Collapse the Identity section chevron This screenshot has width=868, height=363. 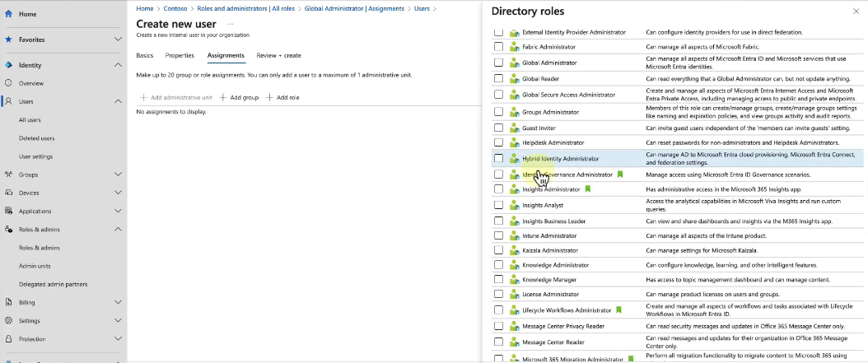pos(118,65)
